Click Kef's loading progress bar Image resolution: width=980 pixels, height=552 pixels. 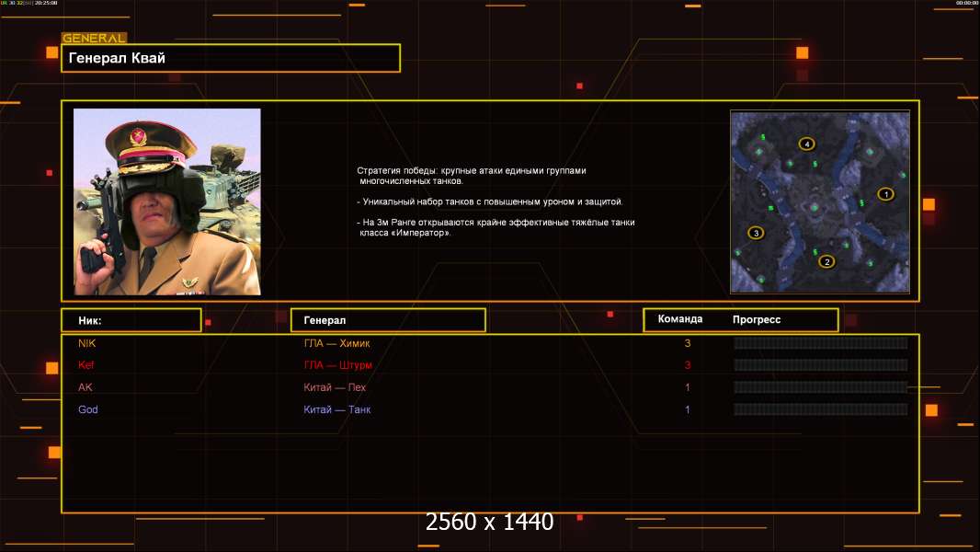coord(821,365)
